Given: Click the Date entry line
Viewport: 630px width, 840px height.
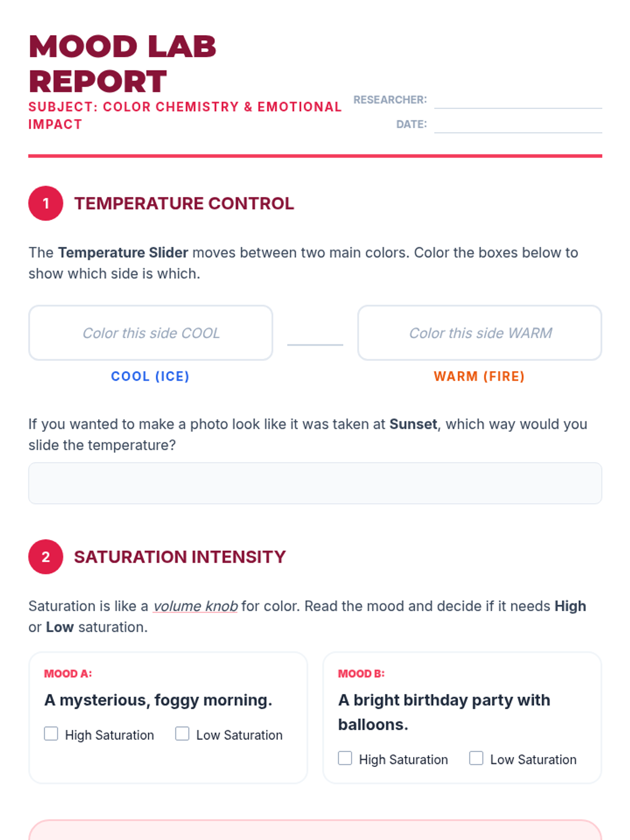Looking at the screenshot, I should (x=518, y=124).
